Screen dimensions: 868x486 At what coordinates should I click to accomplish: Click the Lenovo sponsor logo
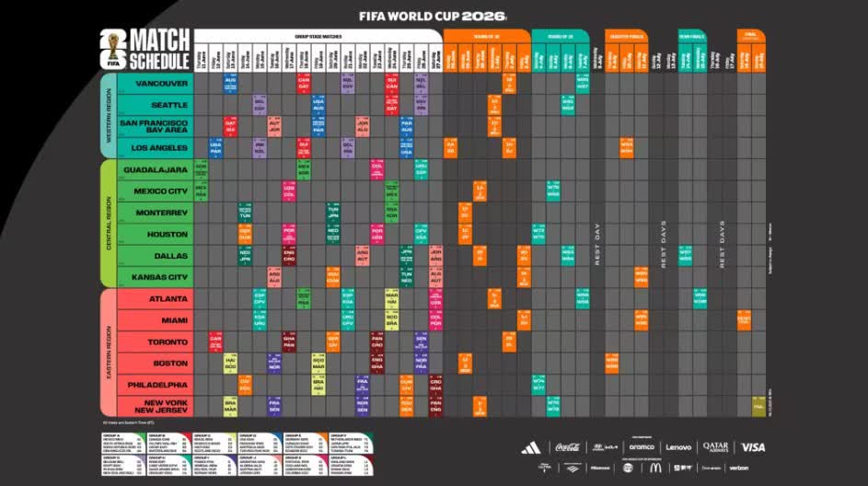pos(678,447)
